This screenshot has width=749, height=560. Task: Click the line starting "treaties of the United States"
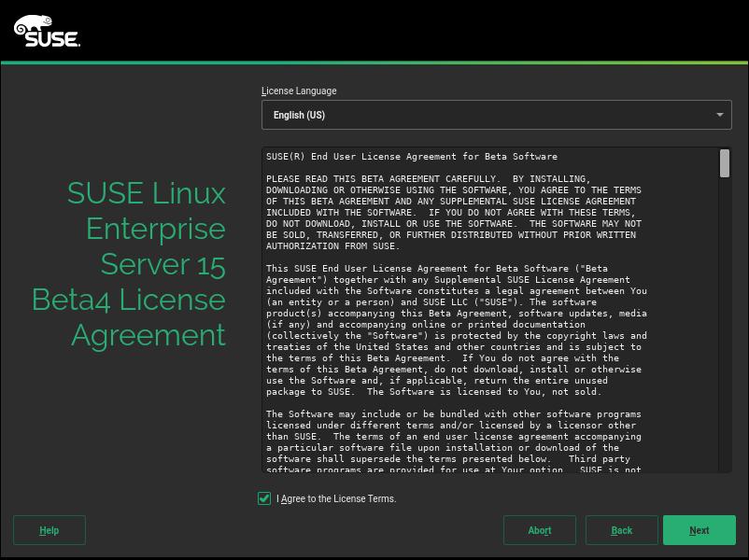pos(453,347)
